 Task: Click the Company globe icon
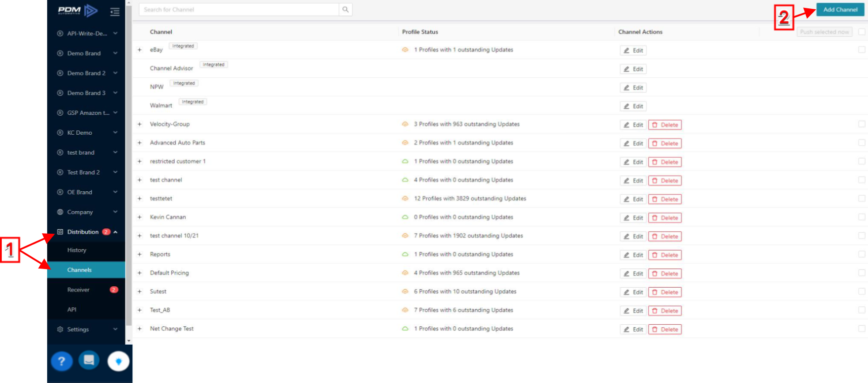[60, 212]
